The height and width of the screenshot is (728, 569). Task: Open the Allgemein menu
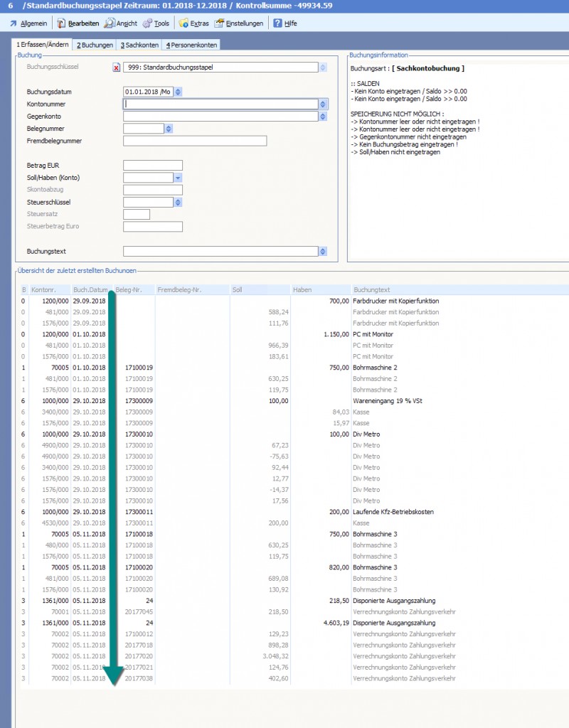tap(28, 23)
